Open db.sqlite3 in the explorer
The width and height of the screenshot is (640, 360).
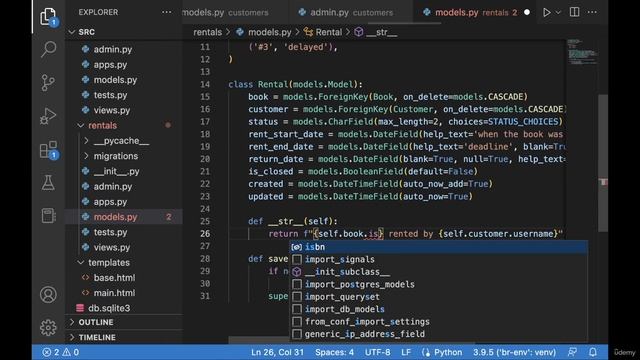124,308
